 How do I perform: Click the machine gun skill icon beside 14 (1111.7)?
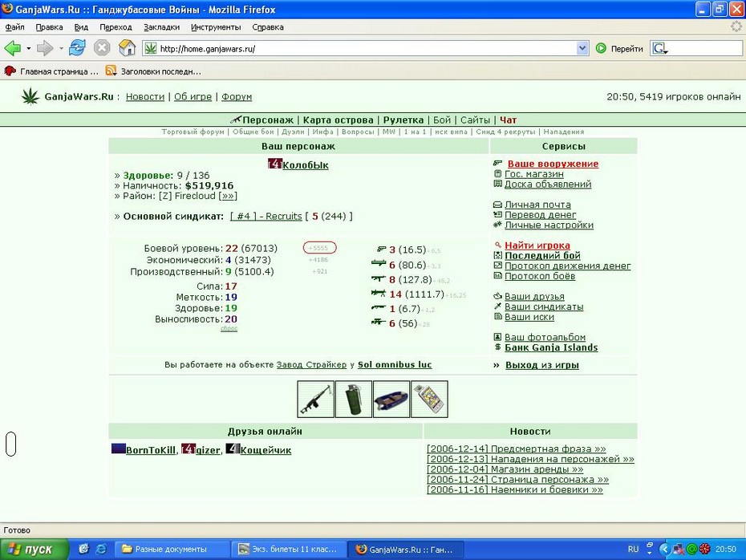(379, 293)
